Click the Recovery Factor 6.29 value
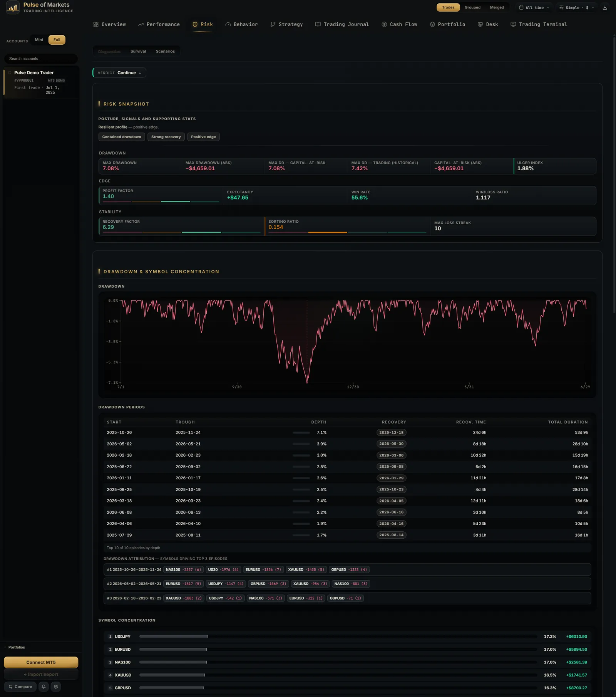This screenshot has height=697, width=616. [108, 227]
